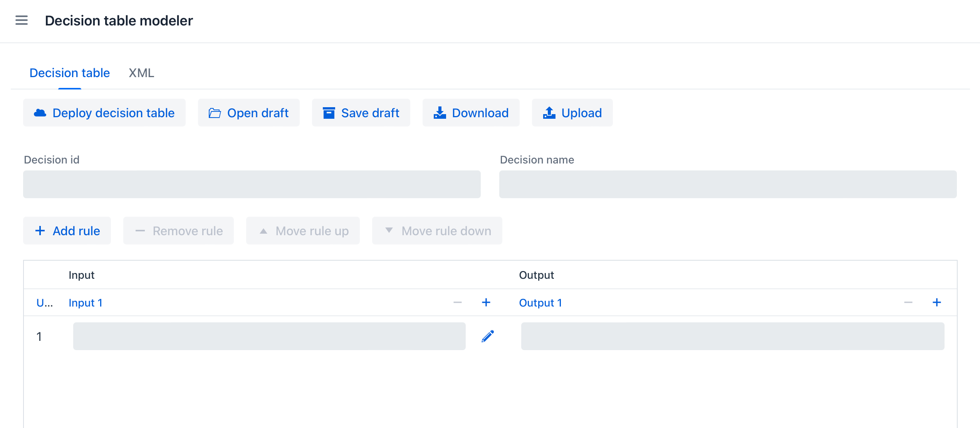Remove input column using minus icon
Viewport: 980px width, 428px height.
coord(457,303)
